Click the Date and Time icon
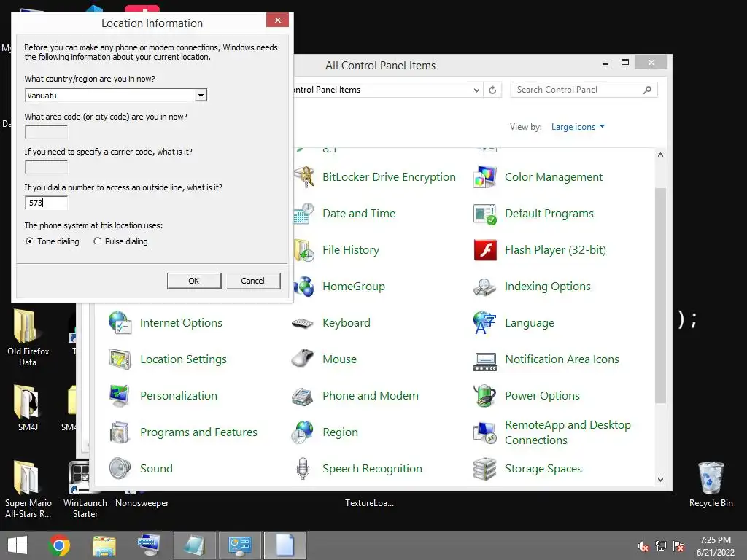The image size is (747, 560). [x=303, y=214]
